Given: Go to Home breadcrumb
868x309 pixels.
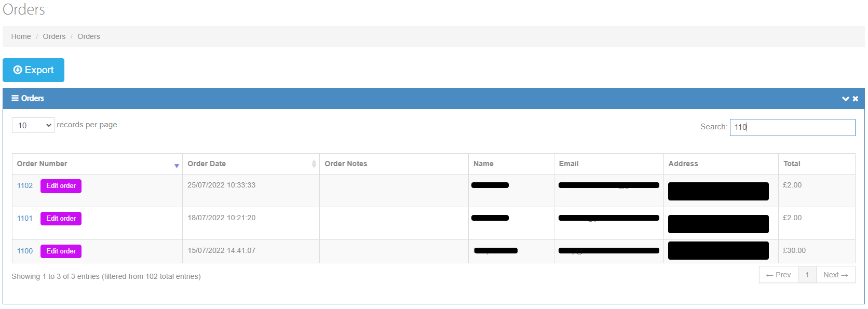Looking at the screenshot, I should coord(21,36).
